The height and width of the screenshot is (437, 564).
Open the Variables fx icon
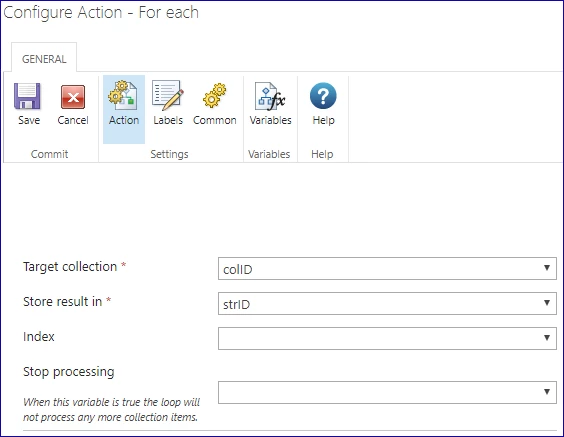click(270, 96)
